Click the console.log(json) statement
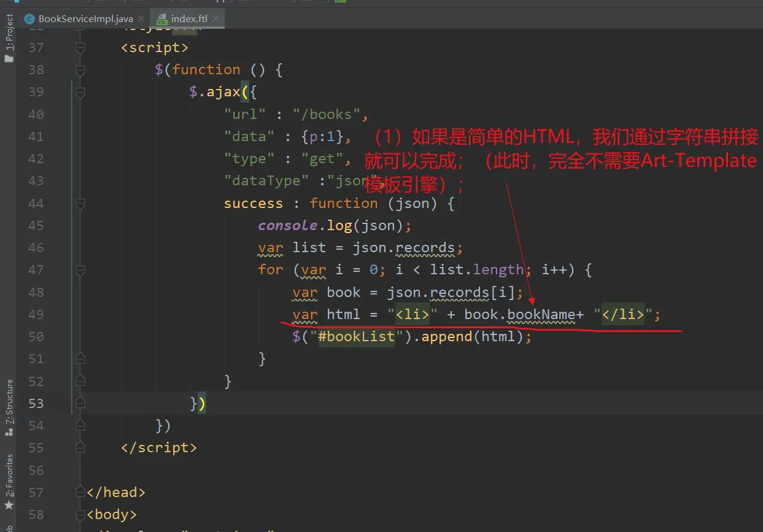The width and height of the screenshot is (763, 532). click(335, 225)
